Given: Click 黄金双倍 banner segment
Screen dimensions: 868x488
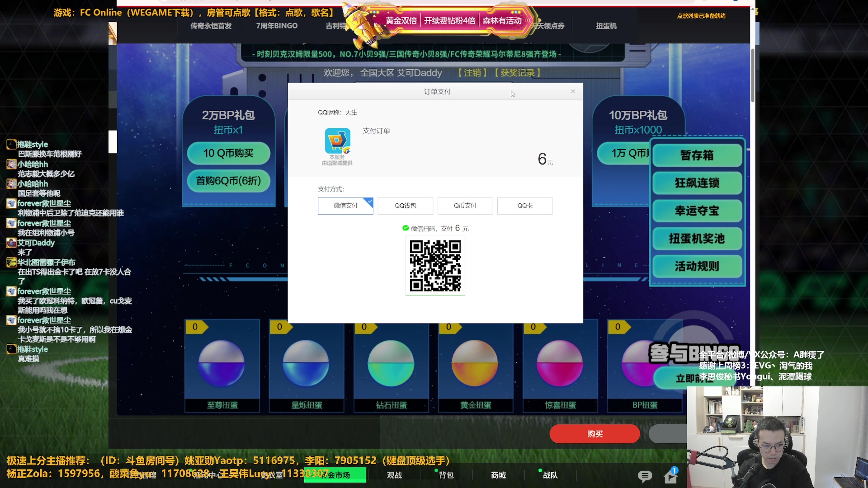Looking at the screenshot, I should 401,21.
